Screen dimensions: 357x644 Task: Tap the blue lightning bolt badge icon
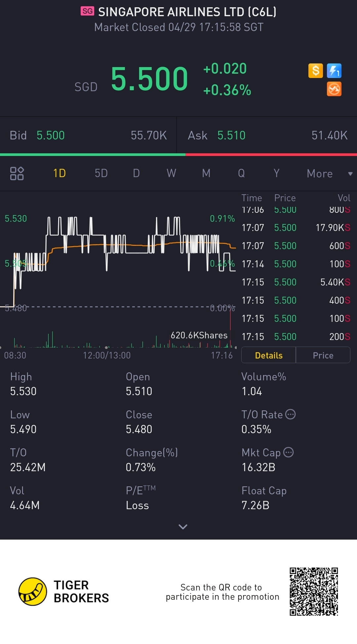tap(334, 71)
